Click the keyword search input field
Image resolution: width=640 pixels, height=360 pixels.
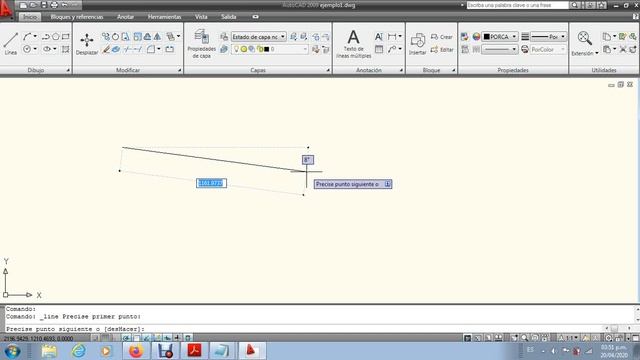click(x=518, y=5)
